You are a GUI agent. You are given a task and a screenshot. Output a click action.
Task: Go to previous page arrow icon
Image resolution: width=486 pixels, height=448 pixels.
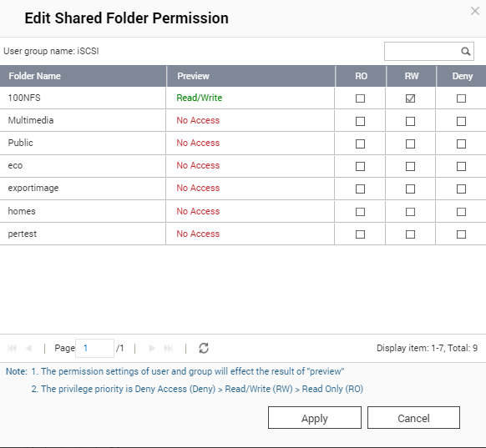coord(28,349)
